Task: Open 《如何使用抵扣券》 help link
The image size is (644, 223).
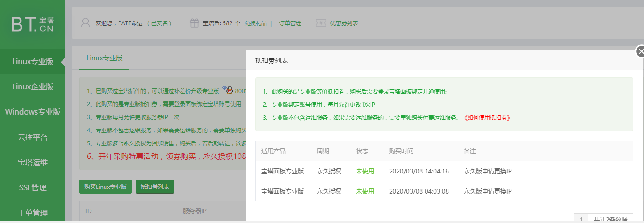Action: pyautogui.click(x=487, y=118)
